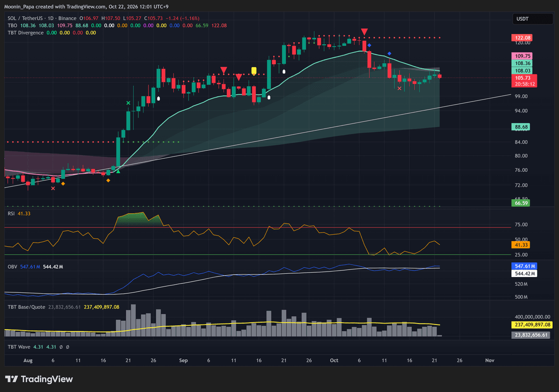Click the TBT Base/Quote volume label

(x=27, y=307)
